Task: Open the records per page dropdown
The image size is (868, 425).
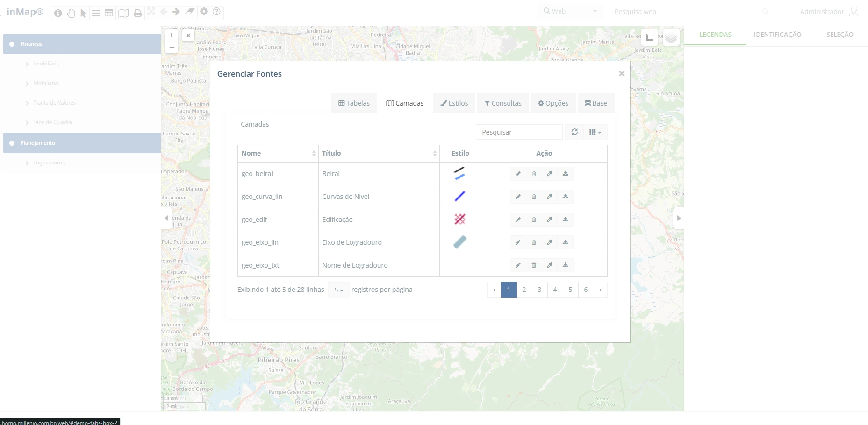Action: [338, 290]
